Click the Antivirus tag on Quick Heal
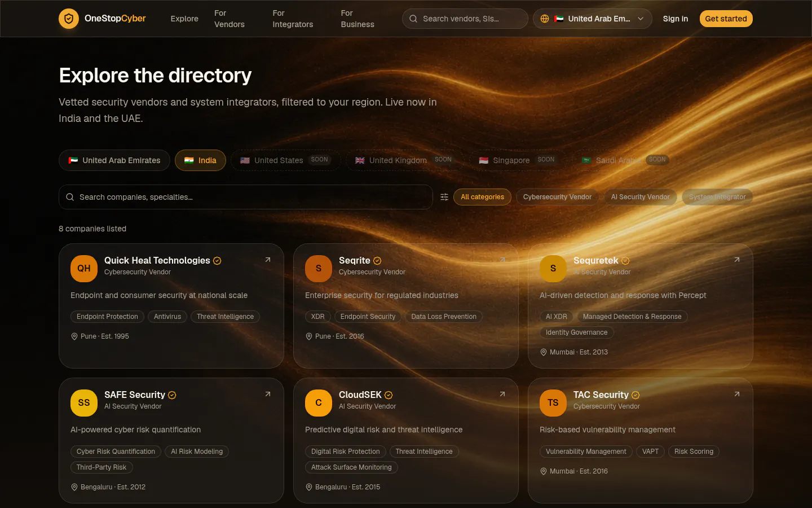Image resolution: width=812 pixels, height=508 pixels. [x=167, y=317]
